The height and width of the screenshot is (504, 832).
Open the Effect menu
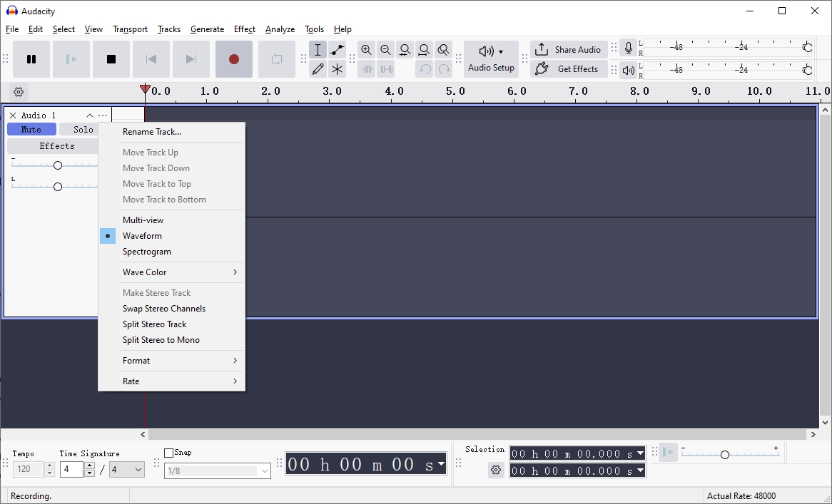pos(245,29)
